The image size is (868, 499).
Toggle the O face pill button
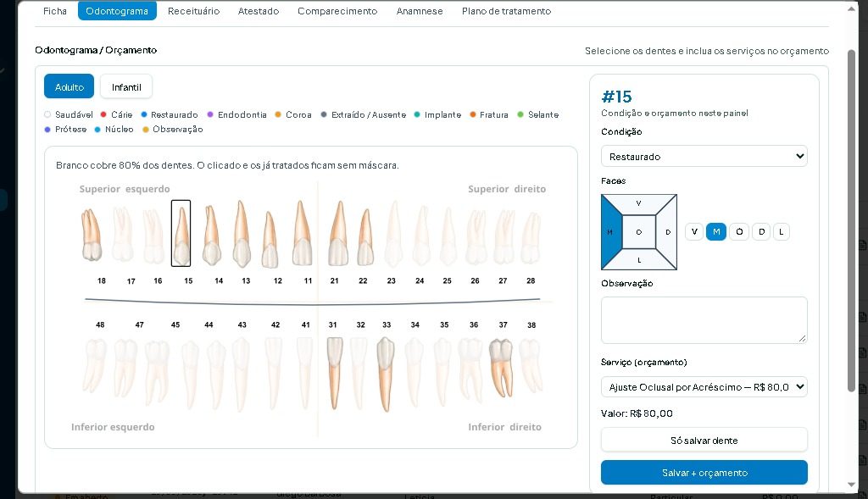click(x=739, y=232)
